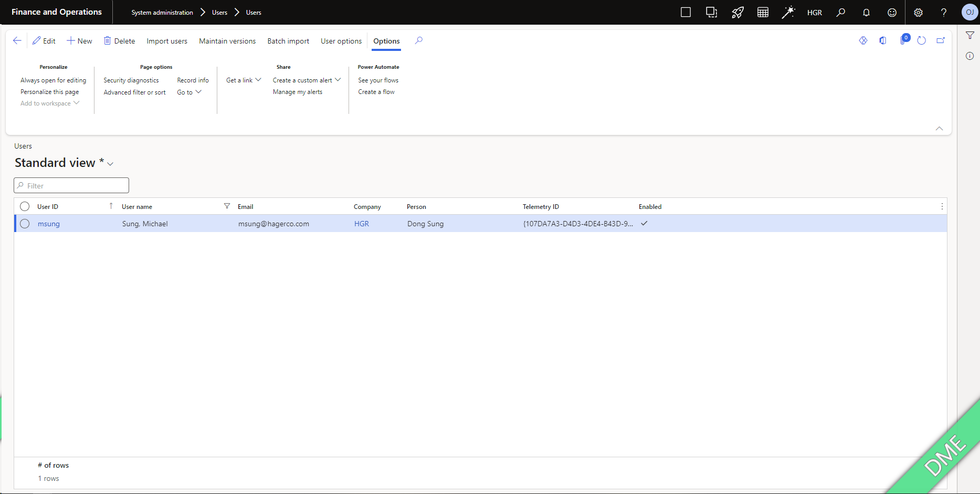Image resolution: width=980 pixels, height=494 pixels.
Task: Click See your flows
Action: 378,80
